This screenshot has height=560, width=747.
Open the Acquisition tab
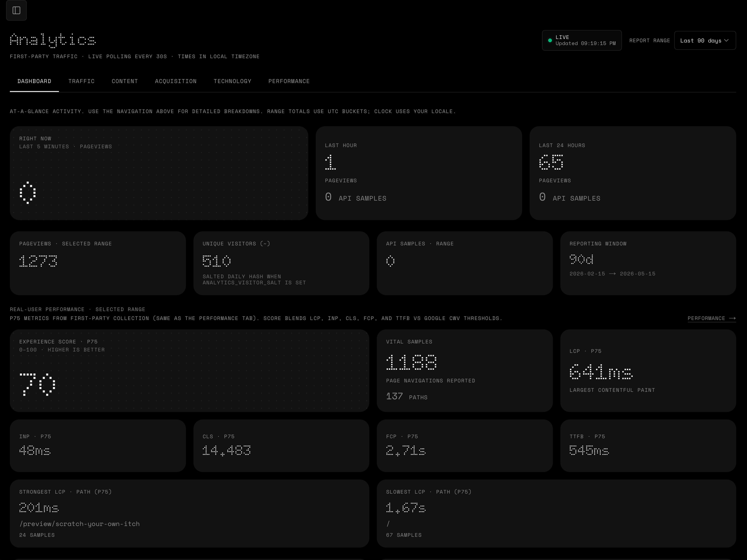coord(176,81)
